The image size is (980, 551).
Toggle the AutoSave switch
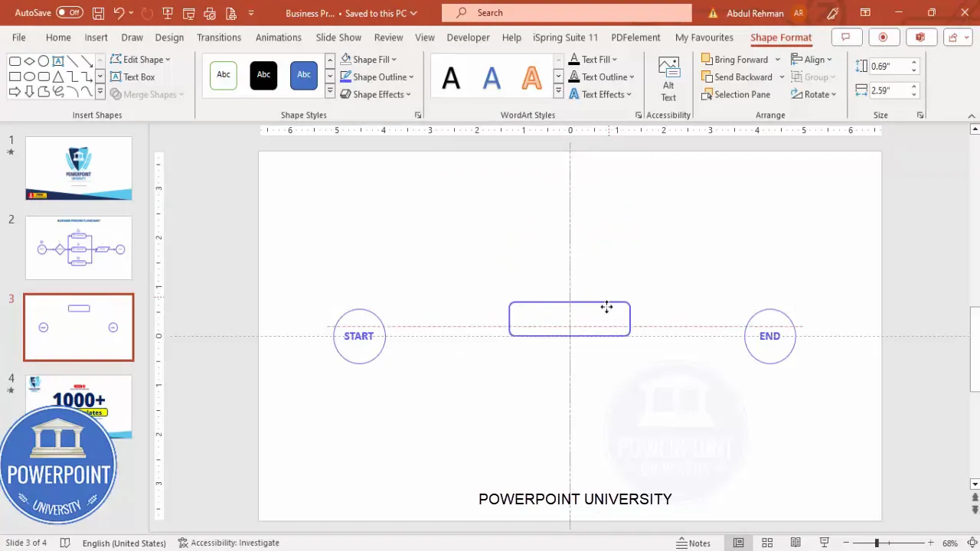[x=70, y=13]
